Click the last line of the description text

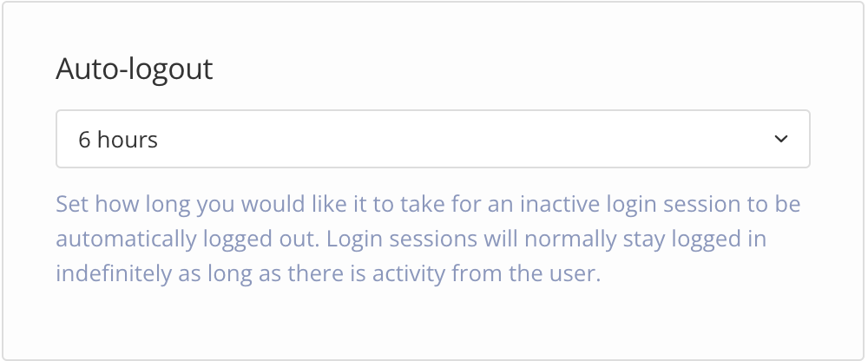coord(328,273)
